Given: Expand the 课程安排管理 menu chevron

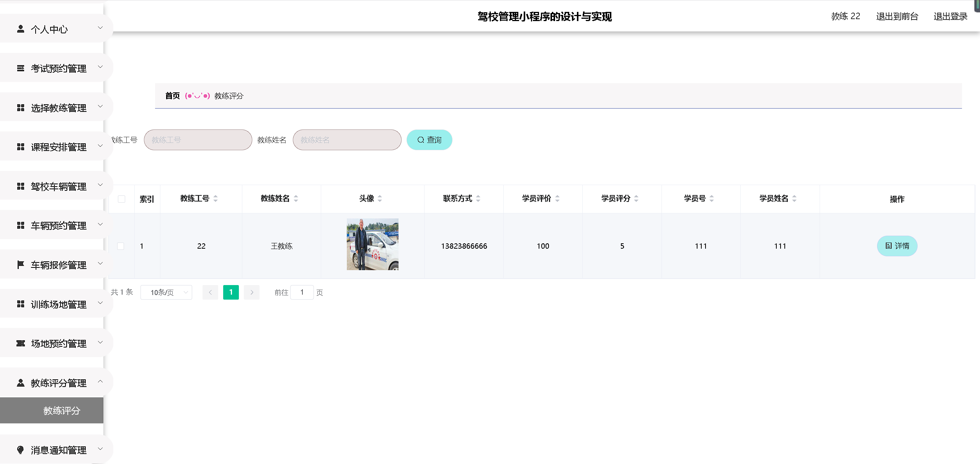Looking at the screenshot, I should click(100, 146).
